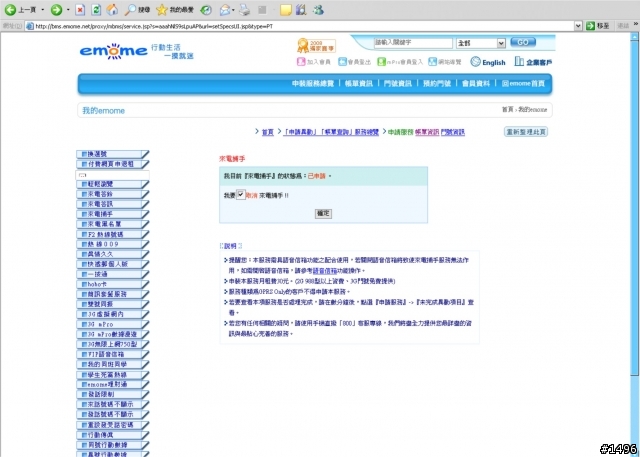Click the scrollbar up arrow

[634, 36]
